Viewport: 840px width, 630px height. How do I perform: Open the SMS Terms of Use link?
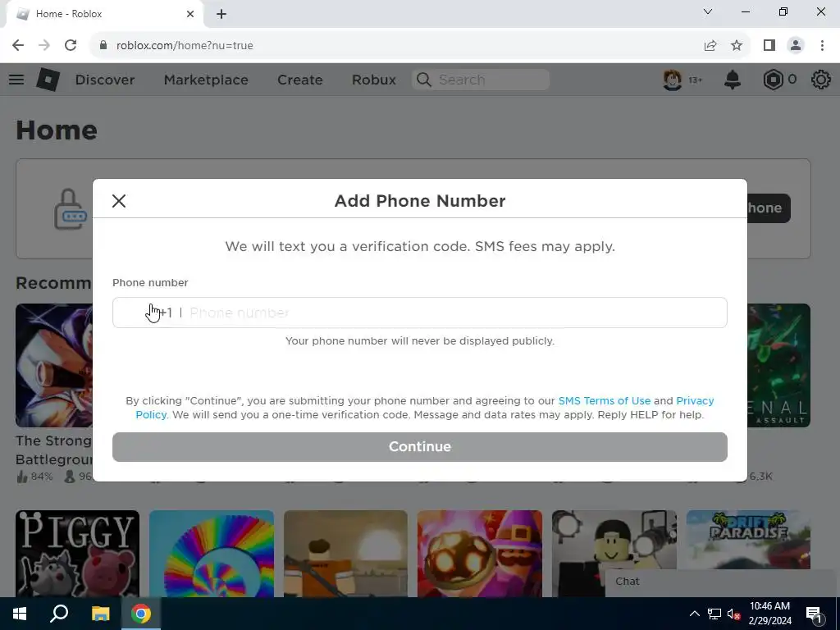[605, 400]
